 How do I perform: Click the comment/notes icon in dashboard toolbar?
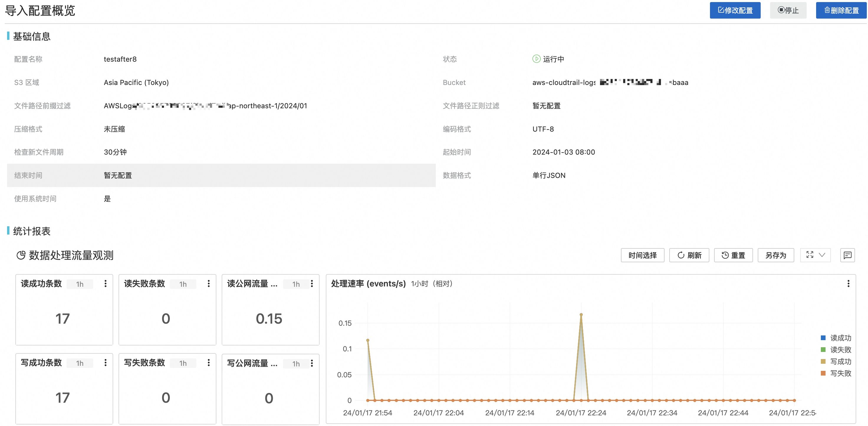pyautogui.click(x=847, y=255)
